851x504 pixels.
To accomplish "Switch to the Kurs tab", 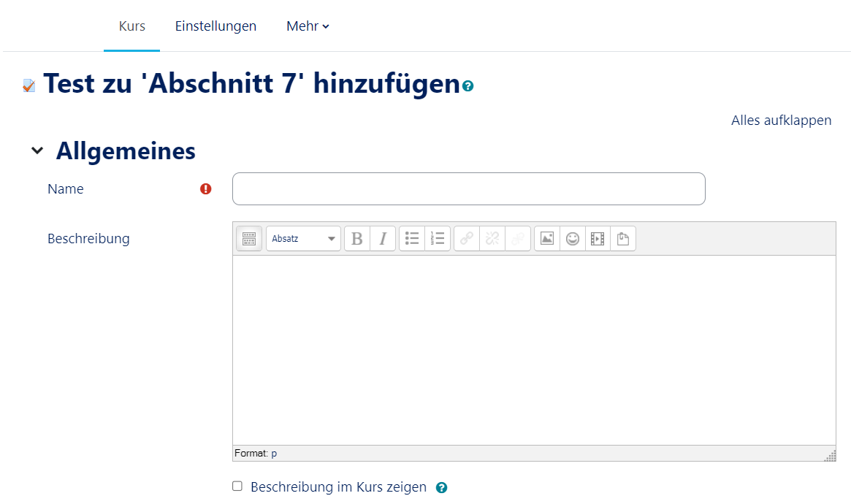I will 132,26.
